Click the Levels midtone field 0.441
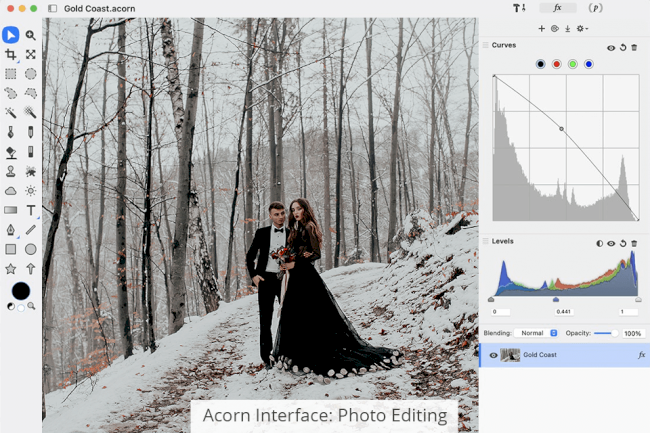 tap(564, 312)
